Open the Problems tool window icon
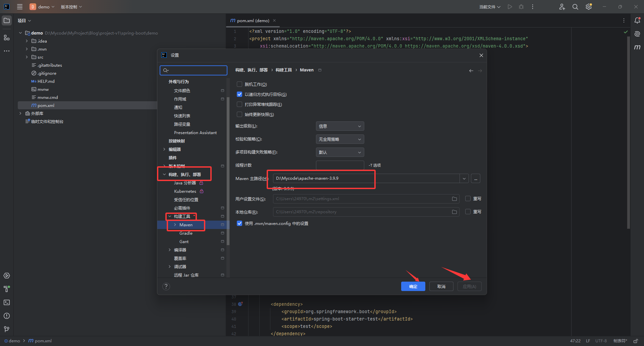 (7, 316)
